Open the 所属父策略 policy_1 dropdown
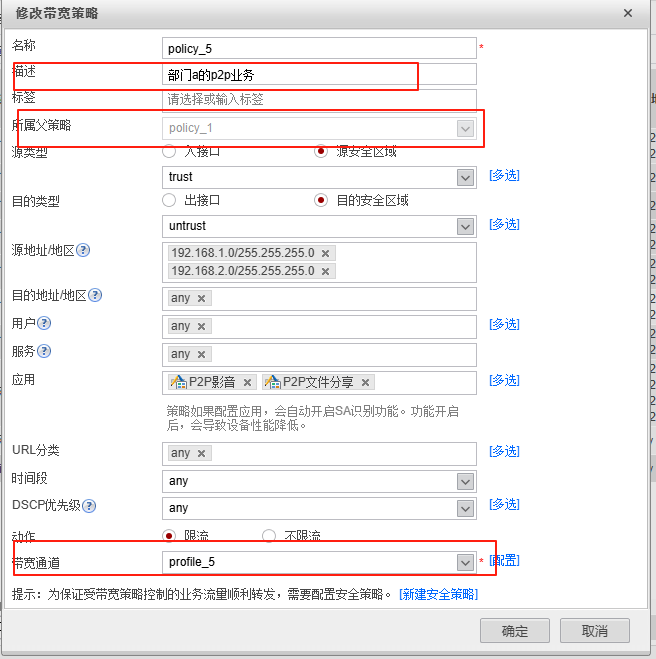The width and height of the screenshot is (656, 659). point(466,129)
